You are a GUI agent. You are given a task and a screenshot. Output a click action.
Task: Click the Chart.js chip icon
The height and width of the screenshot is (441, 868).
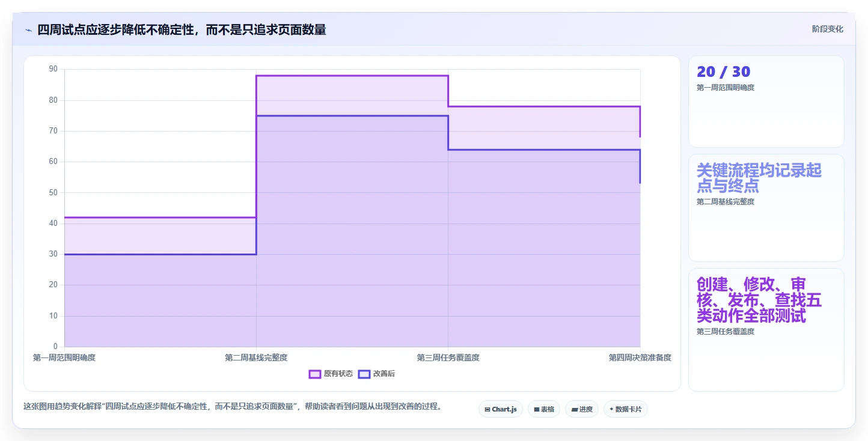(487, 410)
